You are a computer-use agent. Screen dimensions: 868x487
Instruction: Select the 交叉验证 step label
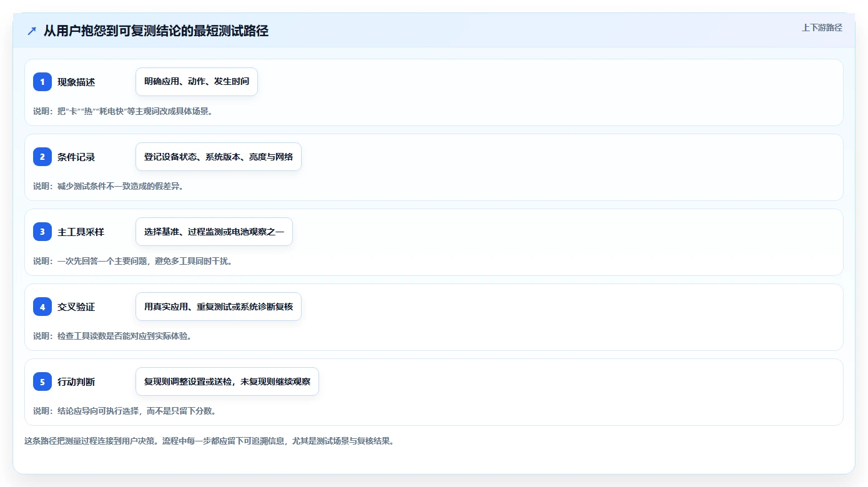click(76, 307)
